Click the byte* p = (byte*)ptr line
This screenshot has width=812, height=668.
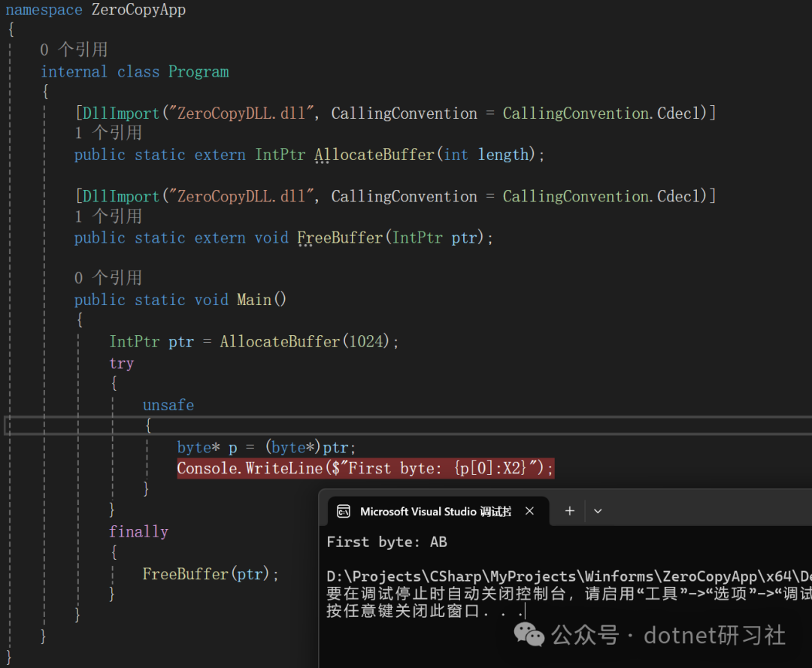(266, 447)
